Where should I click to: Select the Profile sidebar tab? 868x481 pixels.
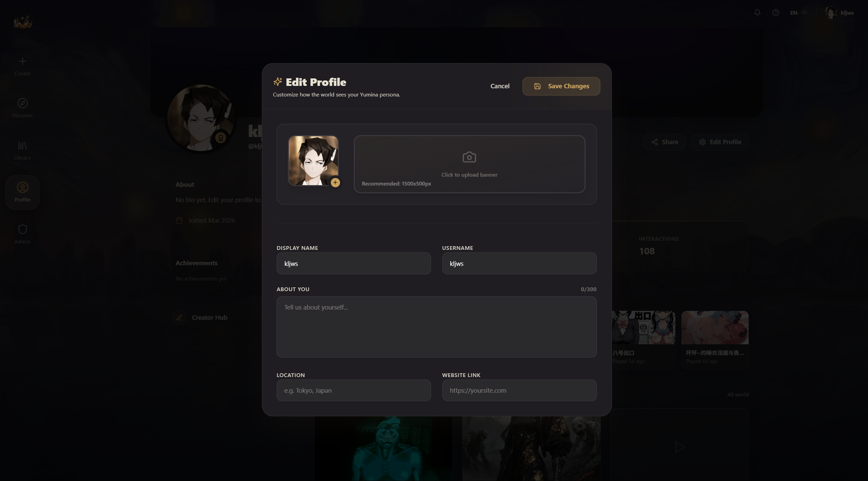23,192
